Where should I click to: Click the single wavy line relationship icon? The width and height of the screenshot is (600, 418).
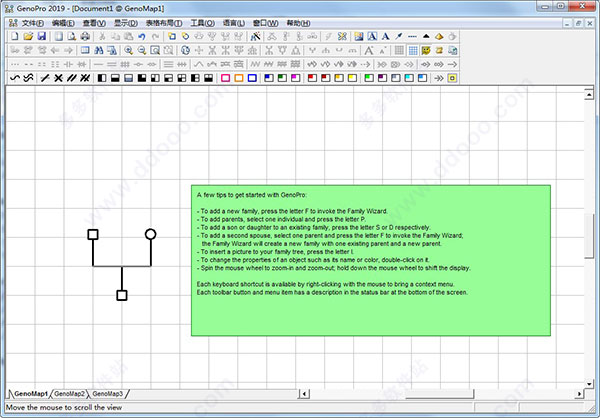click(x=15, y=78)
